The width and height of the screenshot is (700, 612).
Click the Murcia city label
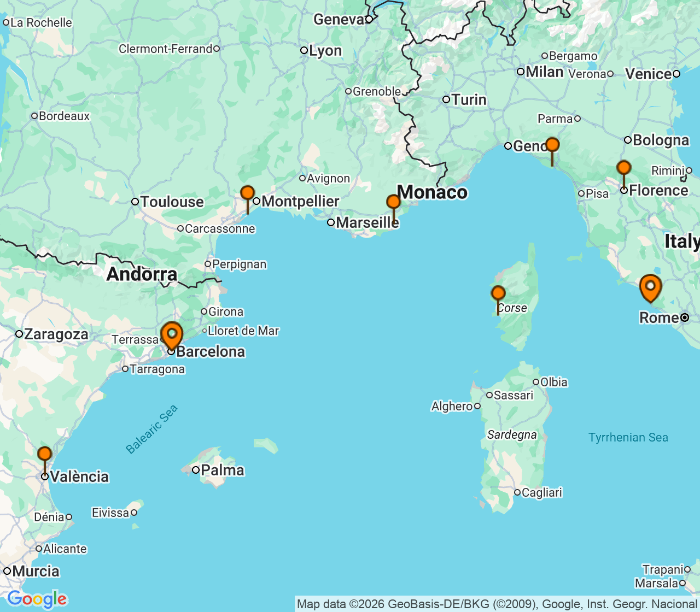click(x=36, y=571)
